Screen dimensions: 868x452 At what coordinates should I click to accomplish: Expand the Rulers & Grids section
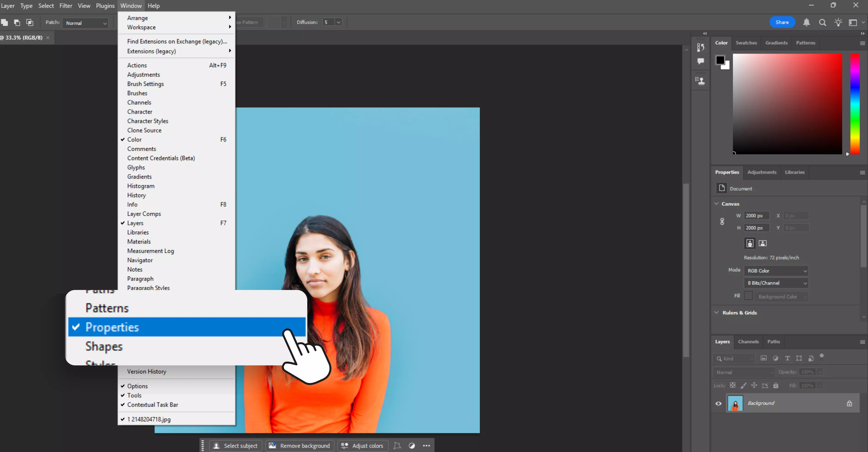click(716, 313)
